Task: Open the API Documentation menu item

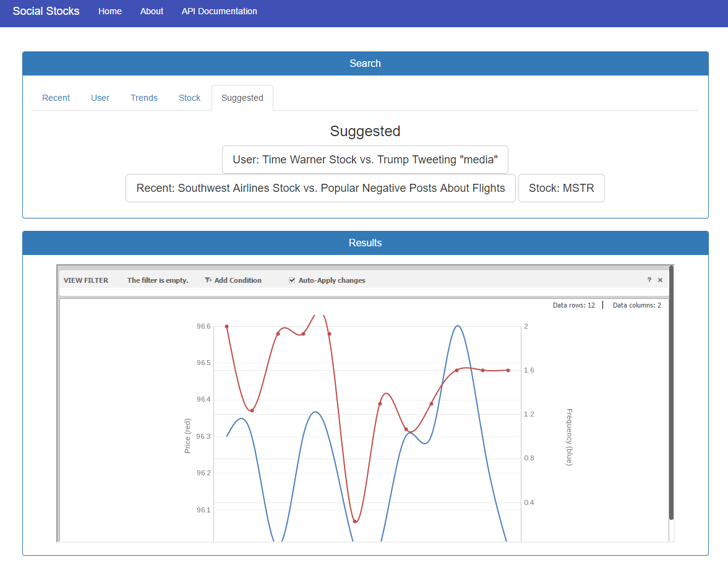Action: click(219, 11)
